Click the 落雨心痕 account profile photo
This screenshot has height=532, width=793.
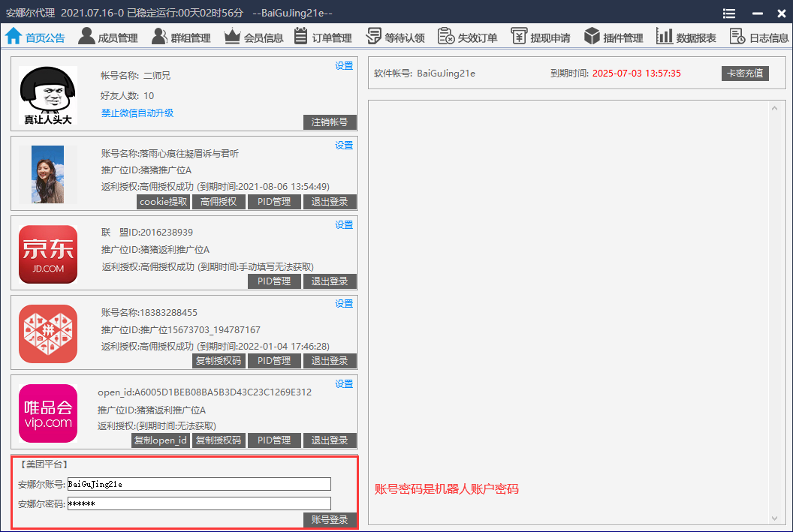coord(47,174)
